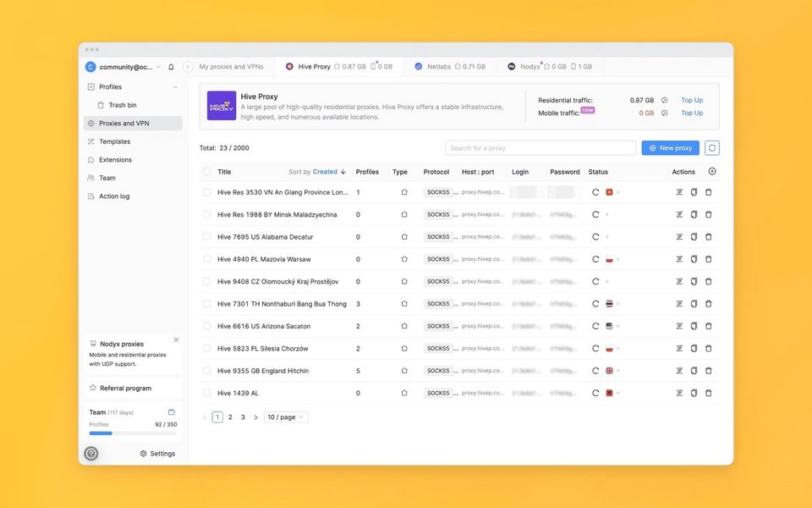The height and width of the screenshot is (508, 812).
Task: Edit the Hive 5823 PL Silesia Chorzów proxy
Action: tap(679, 348)
